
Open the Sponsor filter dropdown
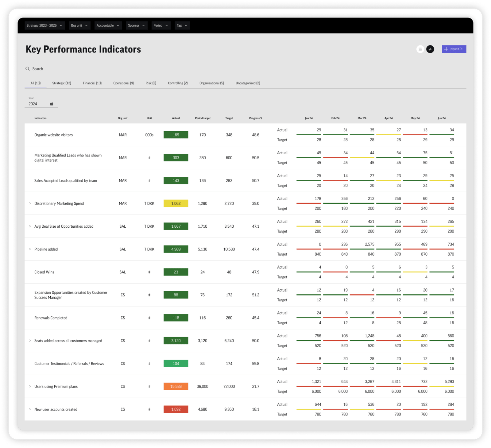(137, 25)
